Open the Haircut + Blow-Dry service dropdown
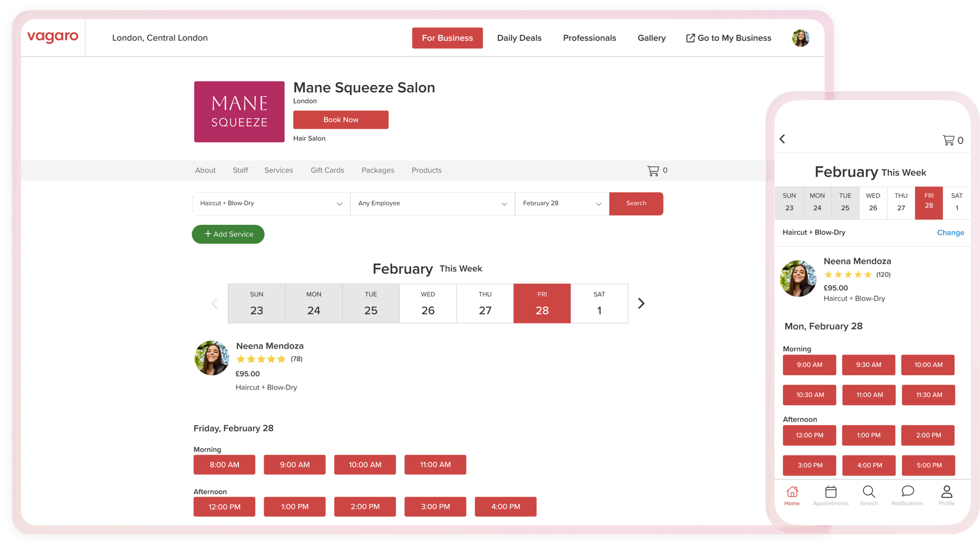980x548 pixels. [x=271, y=204]
